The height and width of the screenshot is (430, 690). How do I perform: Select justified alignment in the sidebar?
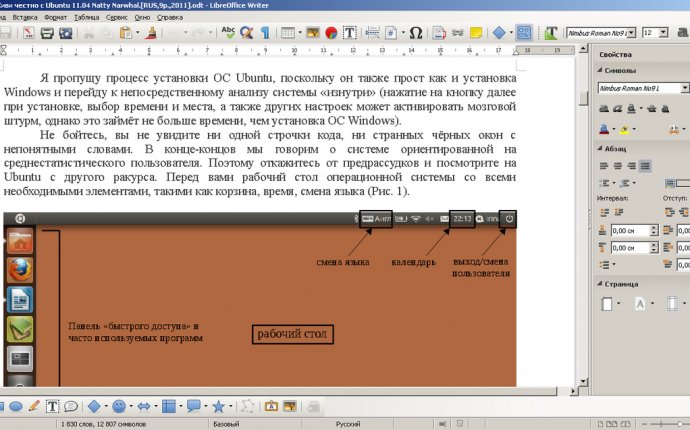[645, 166]
